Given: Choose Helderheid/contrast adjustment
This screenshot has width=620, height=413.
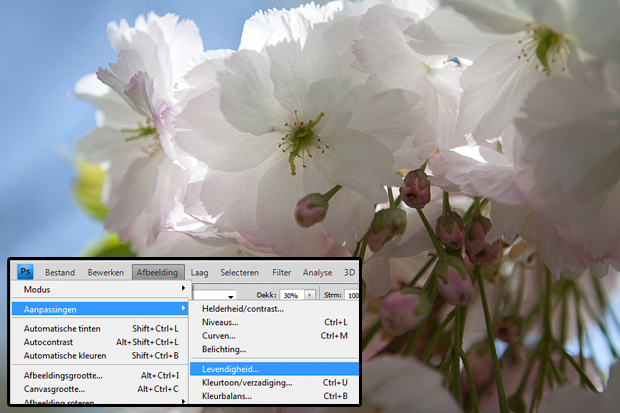Looking at the screenshot, I should coord(274,309).
